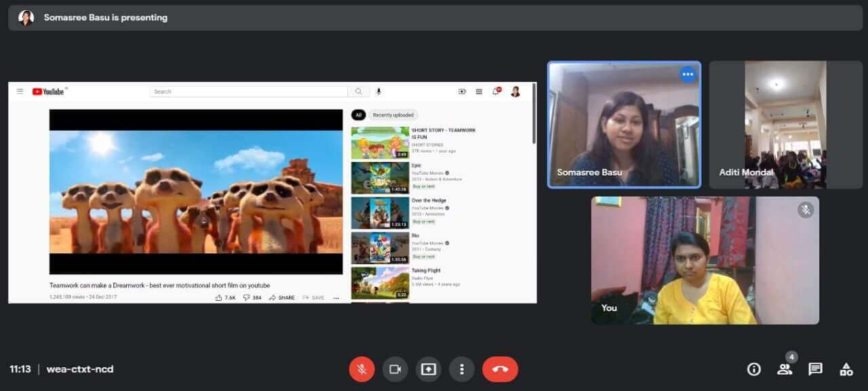This screenshot has height=391, width=868.
Task: Click the YouTube create video icon
Action: [462, 91]
